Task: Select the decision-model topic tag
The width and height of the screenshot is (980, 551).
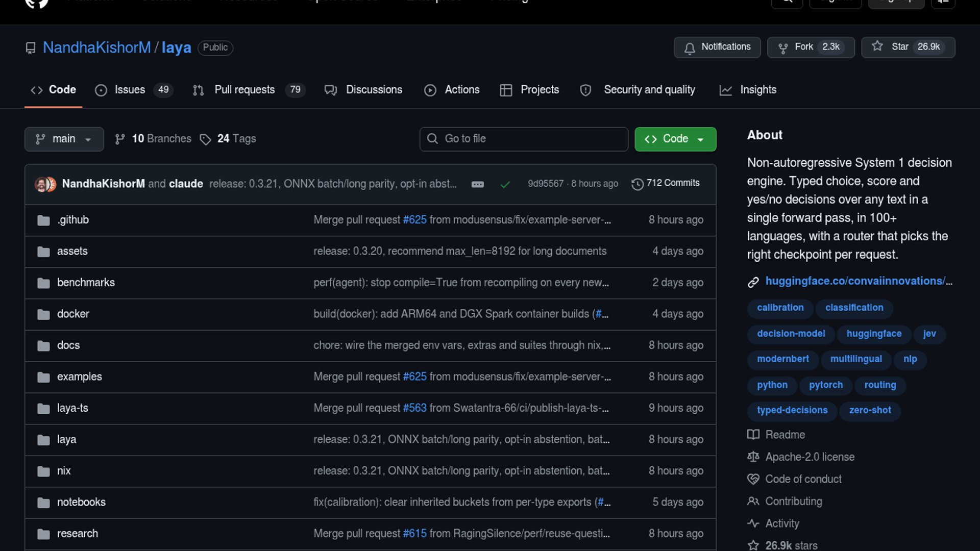Action: point(791,334)
